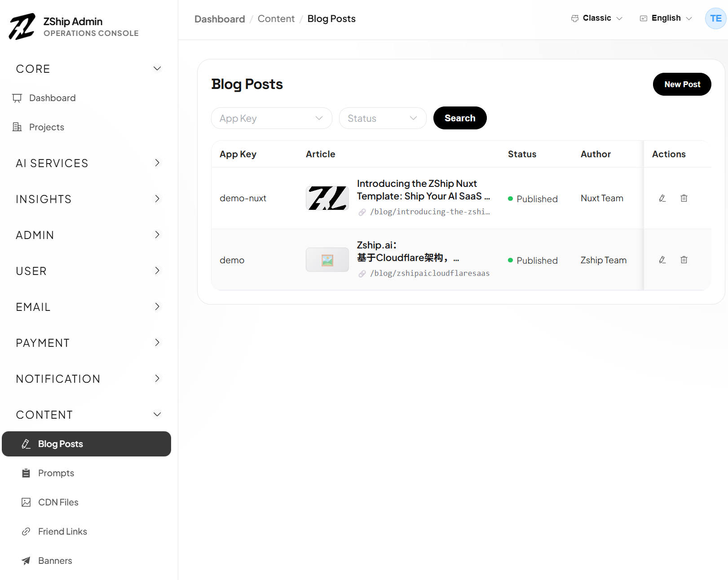
Task: Open CDN Files from sidebar
Action: pos(58,502)
